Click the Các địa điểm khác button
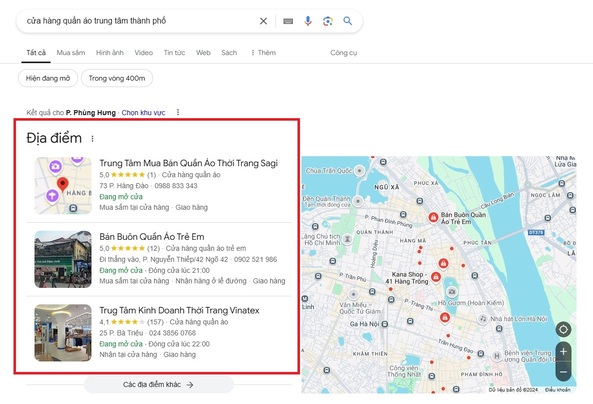Screen dimensions: 593x404 (158, 384)
